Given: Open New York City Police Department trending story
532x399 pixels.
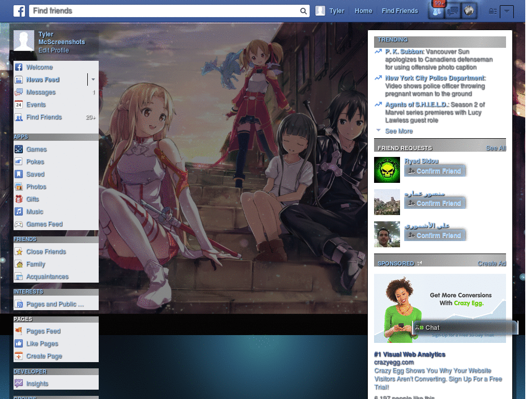Looking at the screenshot, I should coord(435,78).
